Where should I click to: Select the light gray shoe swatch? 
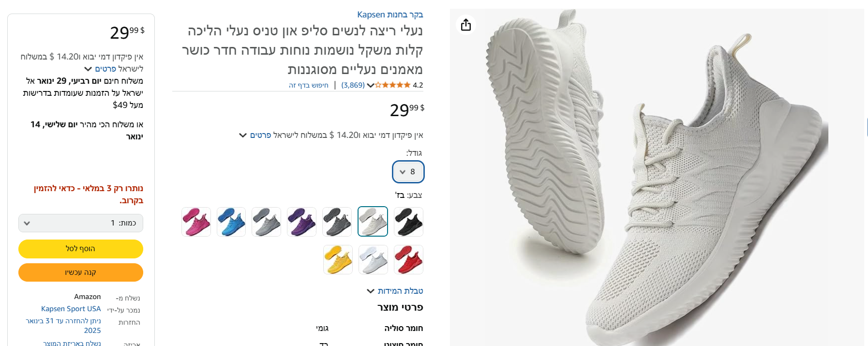[266, 222]
